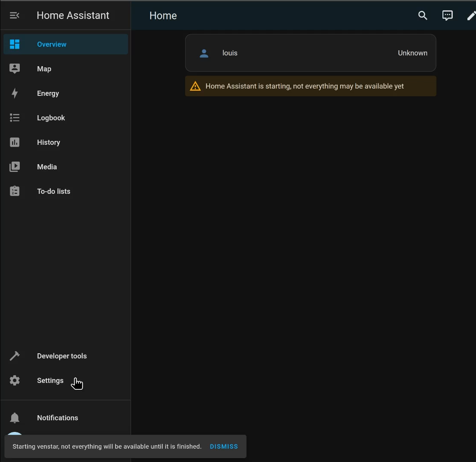Collapse the sidebar with the menu icon
Viewport: 476px width, 462px height.
[14, 15]
